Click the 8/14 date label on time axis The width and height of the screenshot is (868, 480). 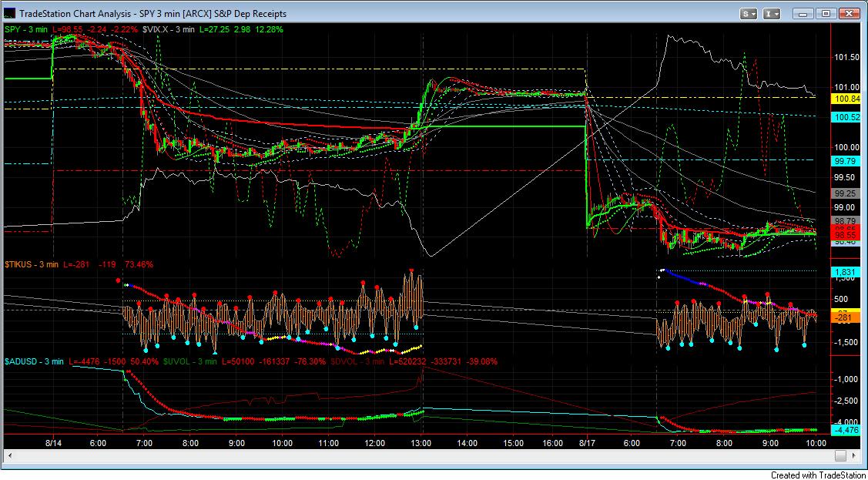coord(52,444)
